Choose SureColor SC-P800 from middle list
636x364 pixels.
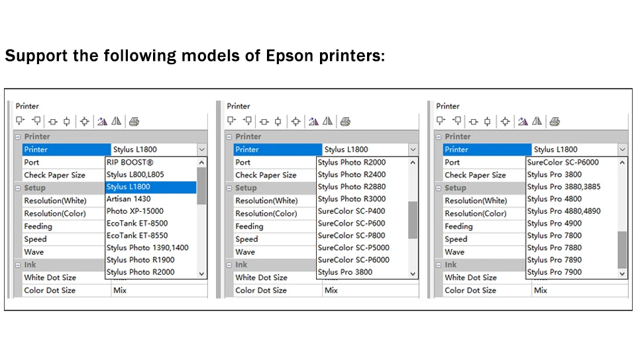coord(362,236)
